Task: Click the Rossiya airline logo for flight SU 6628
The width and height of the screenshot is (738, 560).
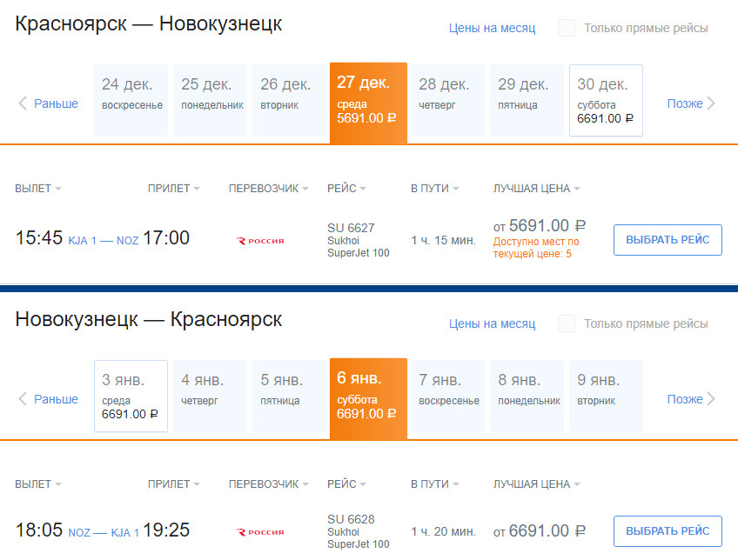Action: tap(260, 531)
